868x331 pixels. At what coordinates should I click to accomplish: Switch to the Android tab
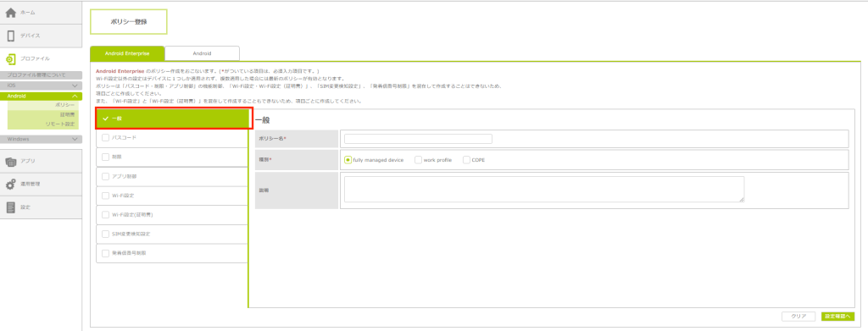[202, 53]
